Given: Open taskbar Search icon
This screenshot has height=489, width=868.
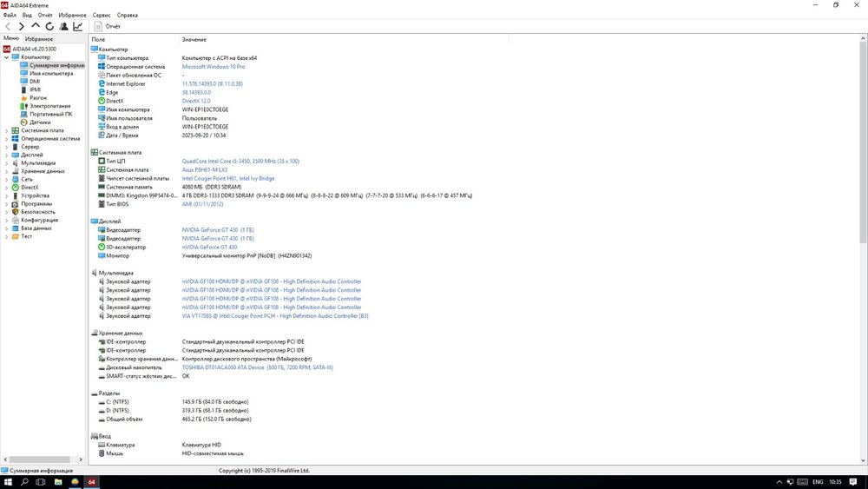Looking at the screenshot, I should click(24, 482).
